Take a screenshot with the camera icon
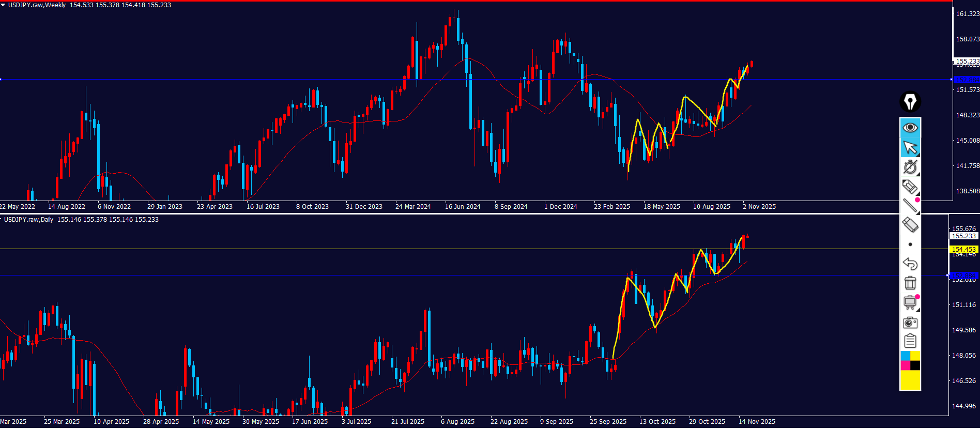The width and height of the screenshot is (980, 429). [x=910, y=323]
